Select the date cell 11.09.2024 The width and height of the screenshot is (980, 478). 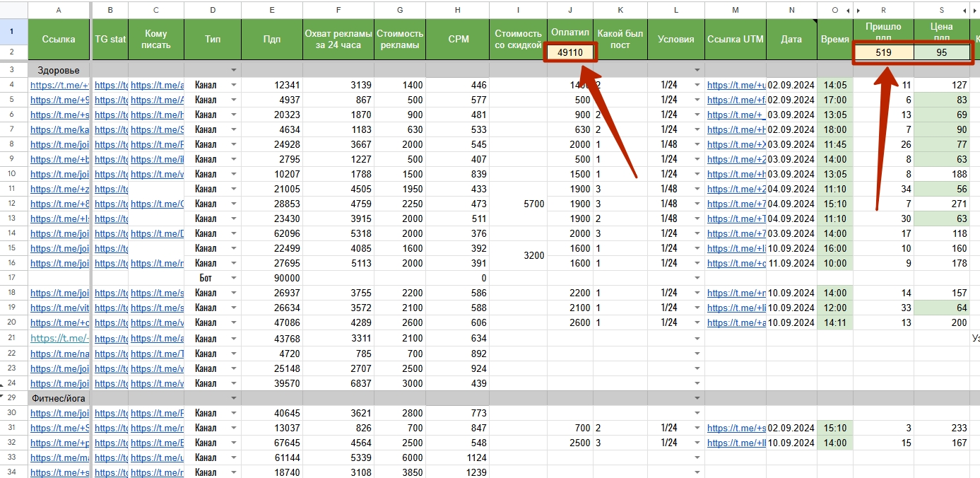tap(791, 264)
